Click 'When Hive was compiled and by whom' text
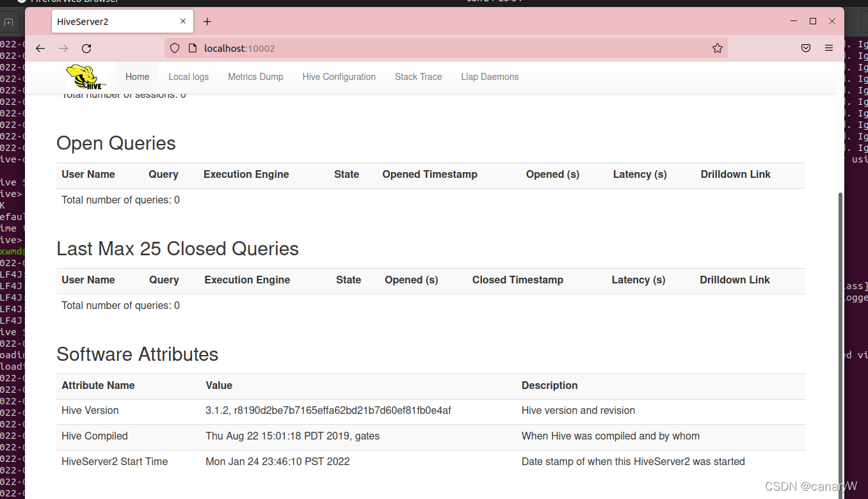 (x=611, y=436)
